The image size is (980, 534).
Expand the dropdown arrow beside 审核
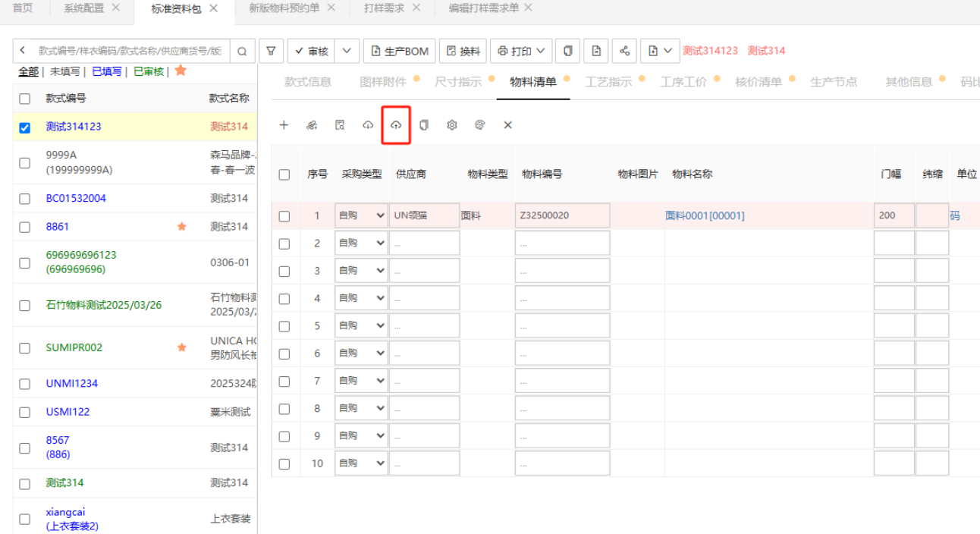click(x=347, y=51)
